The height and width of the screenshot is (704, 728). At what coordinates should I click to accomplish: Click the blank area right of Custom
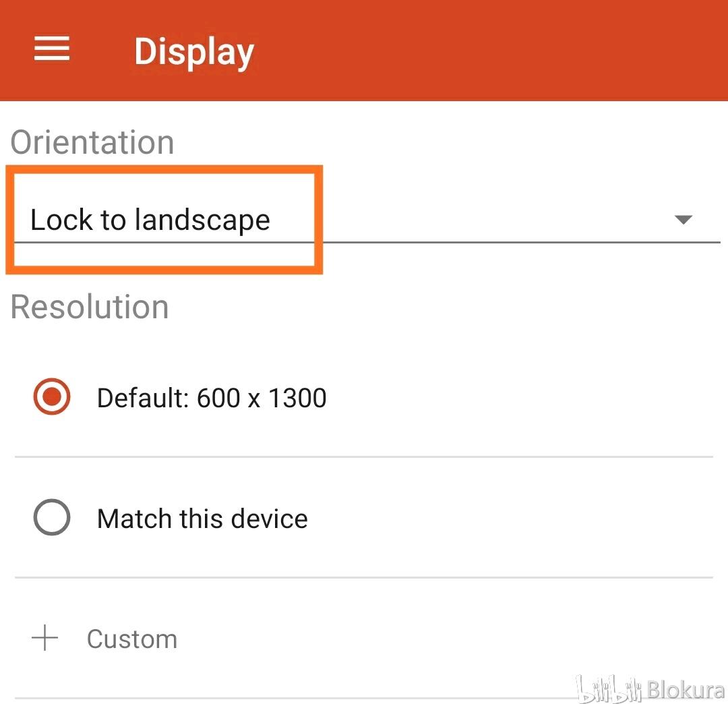(x=446, y=639)
